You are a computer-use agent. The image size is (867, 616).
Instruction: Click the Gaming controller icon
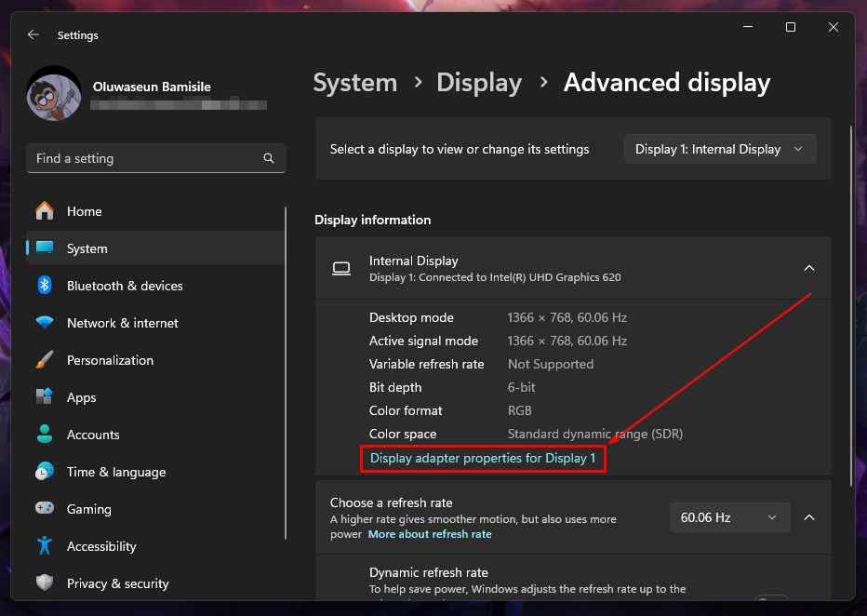(45, 509)
